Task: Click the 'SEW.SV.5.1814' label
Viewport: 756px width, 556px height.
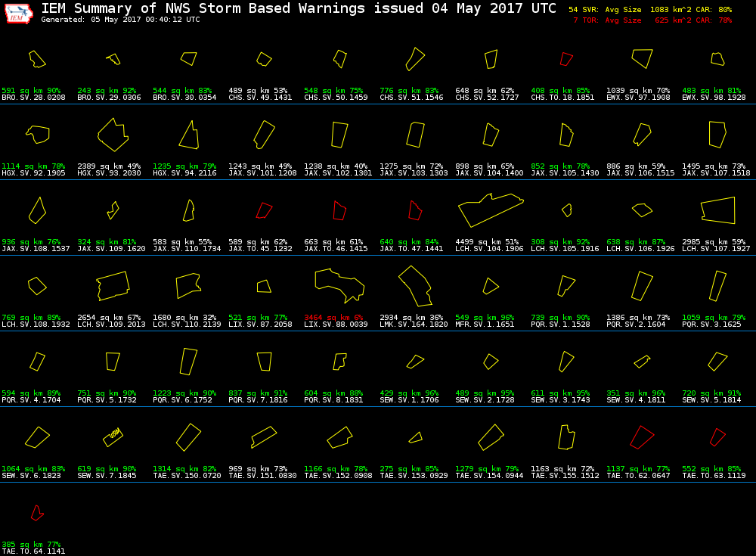Action: [x=711, y=400]
